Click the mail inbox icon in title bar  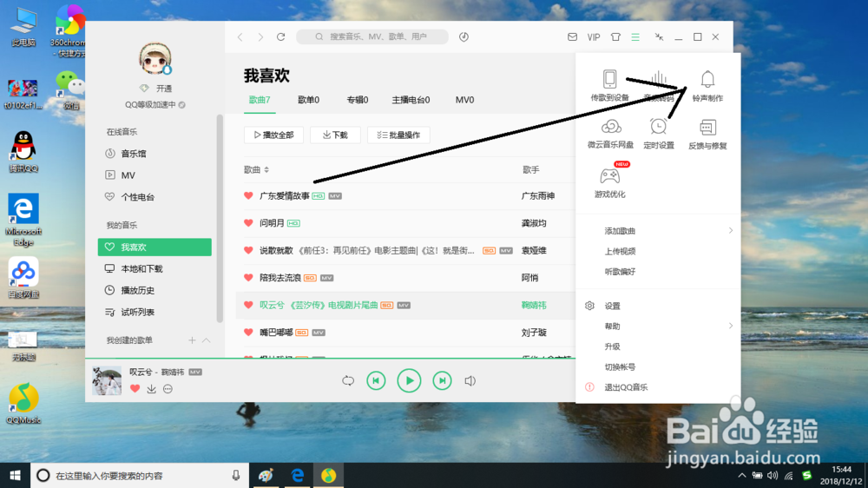(x=572, y=37)
